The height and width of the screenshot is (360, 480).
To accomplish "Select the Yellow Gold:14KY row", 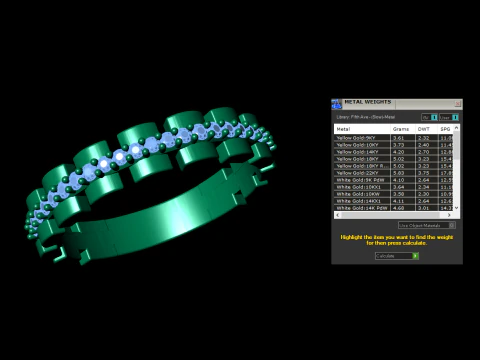I will (394, 152).
